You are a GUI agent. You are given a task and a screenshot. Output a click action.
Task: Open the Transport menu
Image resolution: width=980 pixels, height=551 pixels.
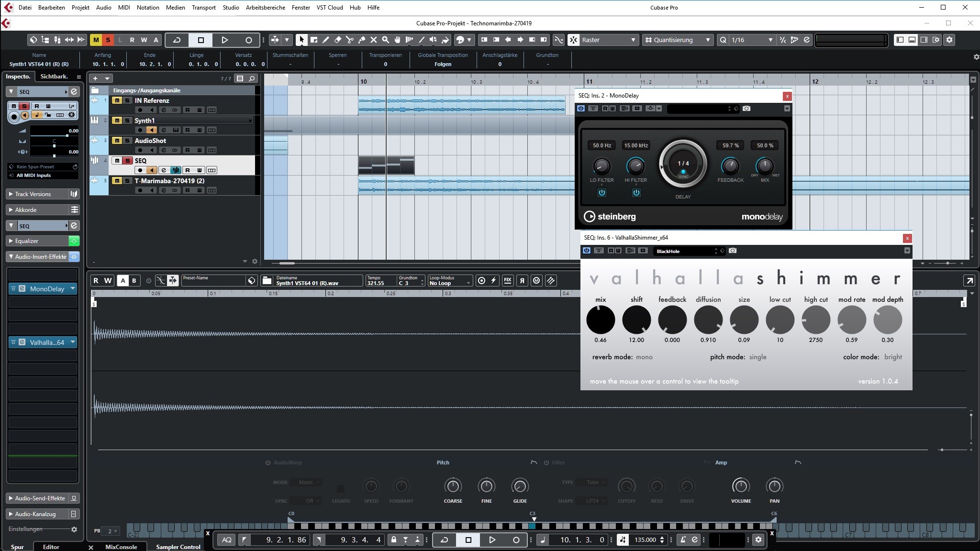pyautogui.click(x=203, y=7)
